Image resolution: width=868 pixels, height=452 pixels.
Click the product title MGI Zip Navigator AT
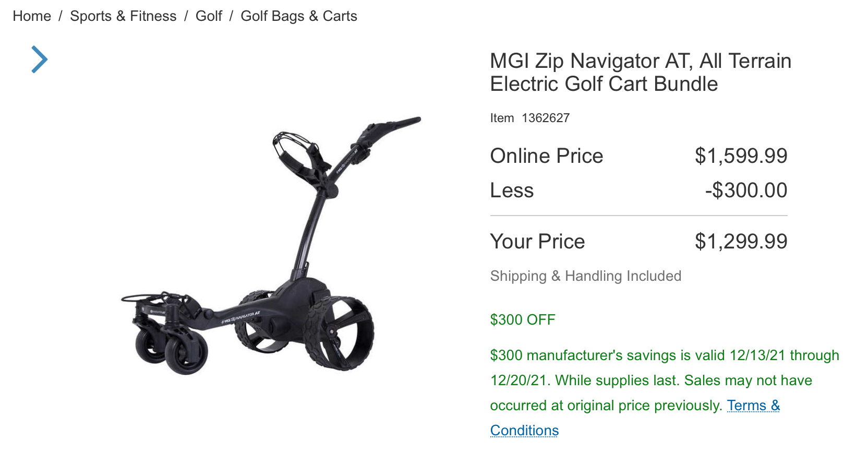[640, 72]
